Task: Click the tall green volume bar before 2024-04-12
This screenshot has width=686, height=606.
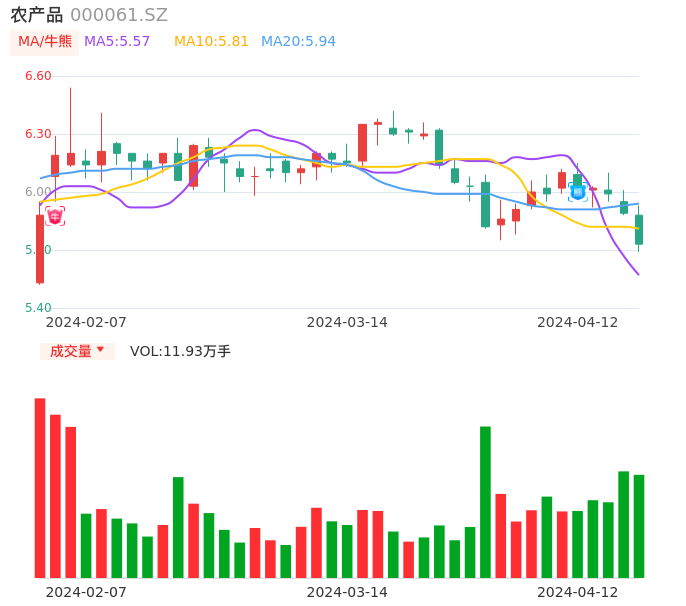Action: click(485, 502)
